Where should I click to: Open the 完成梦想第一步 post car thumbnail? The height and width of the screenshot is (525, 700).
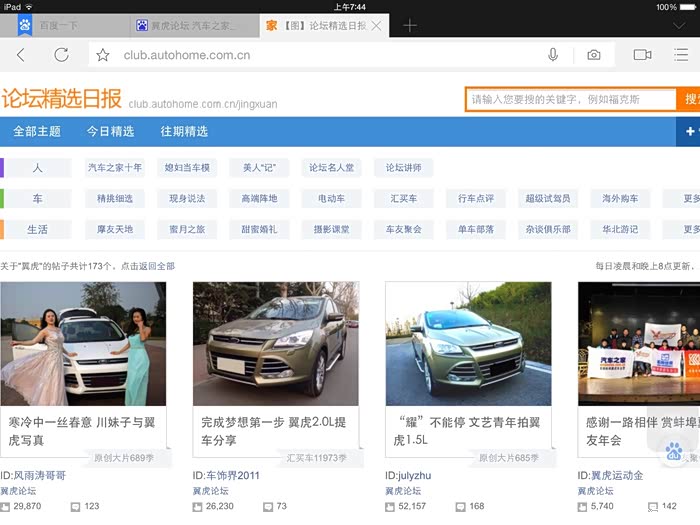[x=275, y=343]
